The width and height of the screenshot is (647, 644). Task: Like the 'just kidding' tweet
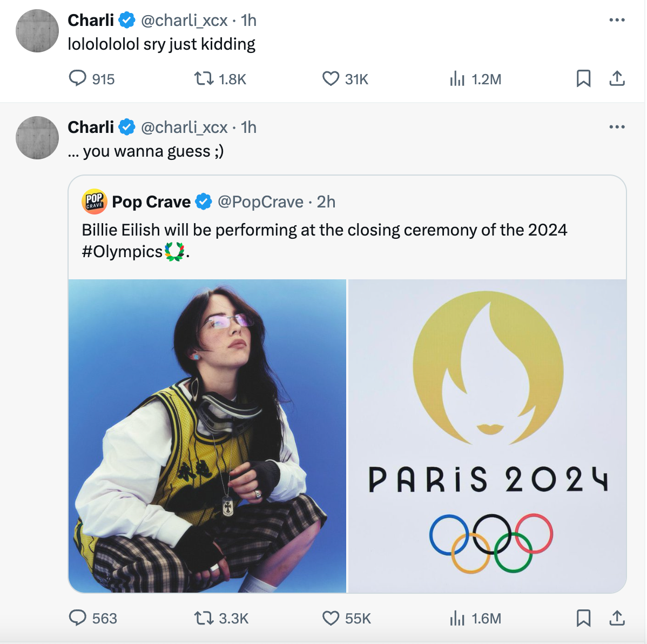[x=331, y=79]
